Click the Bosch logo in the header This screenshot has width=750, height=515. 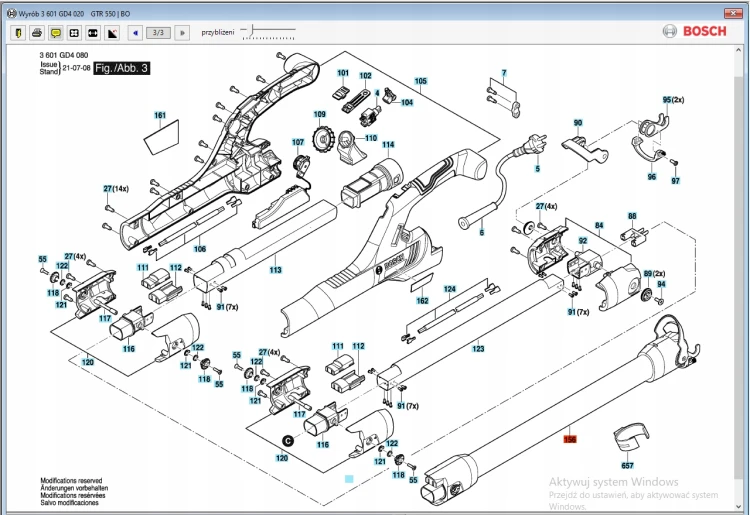[695, 31]
